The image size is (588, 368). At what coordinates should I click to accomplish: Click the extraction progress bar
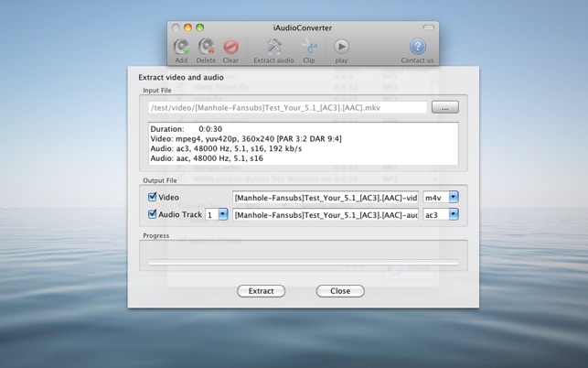click(x=304, y=262)
